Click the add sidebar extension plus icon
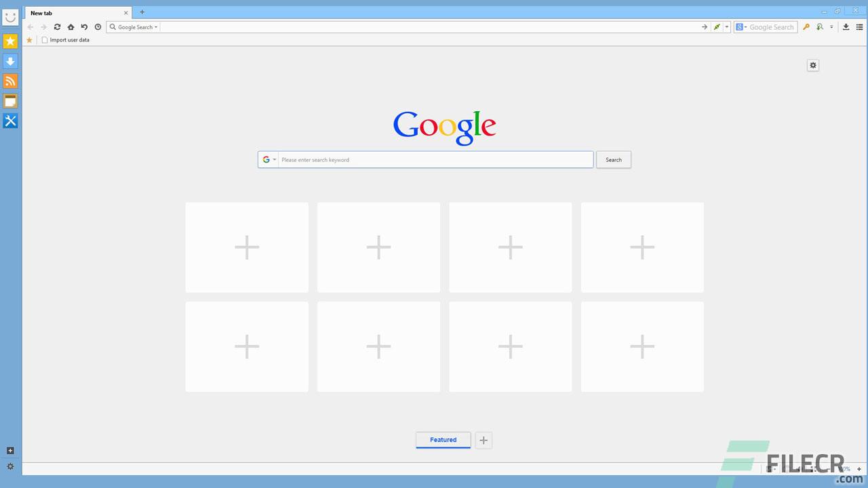Viewport: 868px width, 488px height. click(x=10, y=451)
